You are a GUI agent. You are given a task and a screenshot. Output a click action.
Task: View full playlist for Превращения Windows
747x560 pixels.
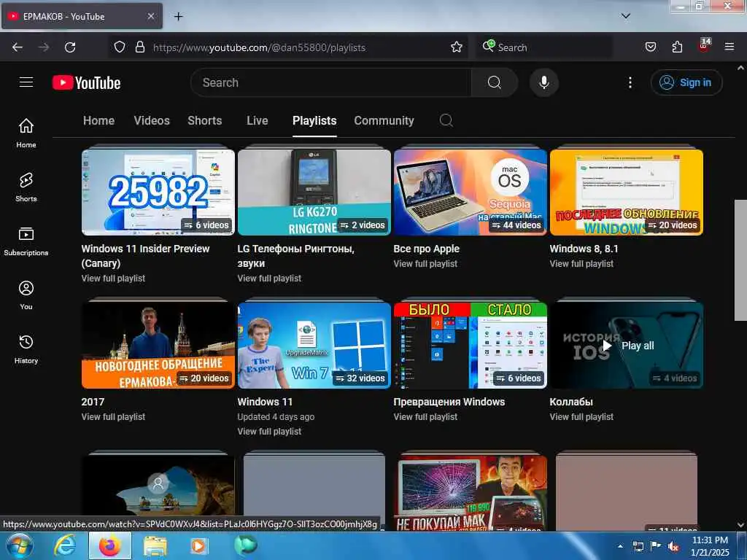pos(425,416)
